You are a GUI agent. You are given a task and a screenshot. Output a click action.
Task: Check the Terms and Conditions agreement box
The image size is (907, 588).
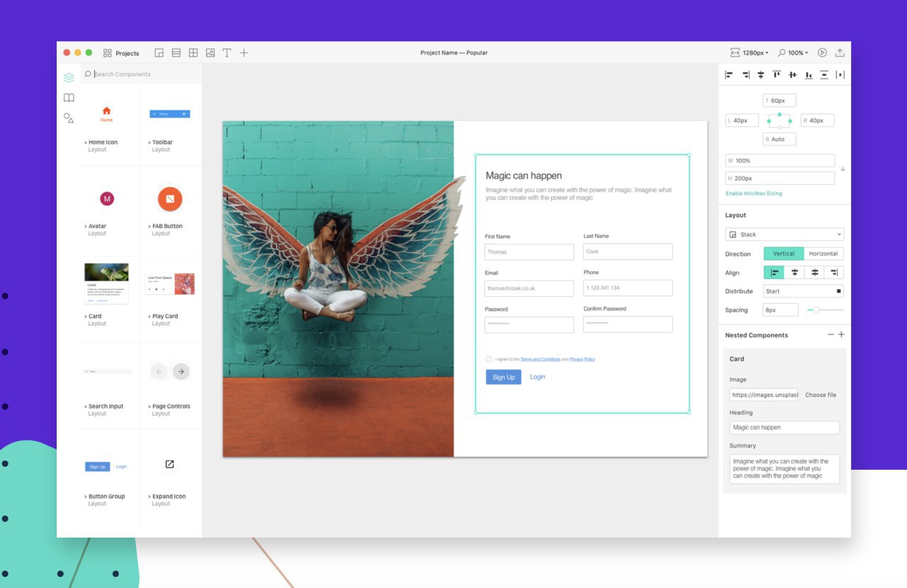pyautogui.click(x=488, y=359)
